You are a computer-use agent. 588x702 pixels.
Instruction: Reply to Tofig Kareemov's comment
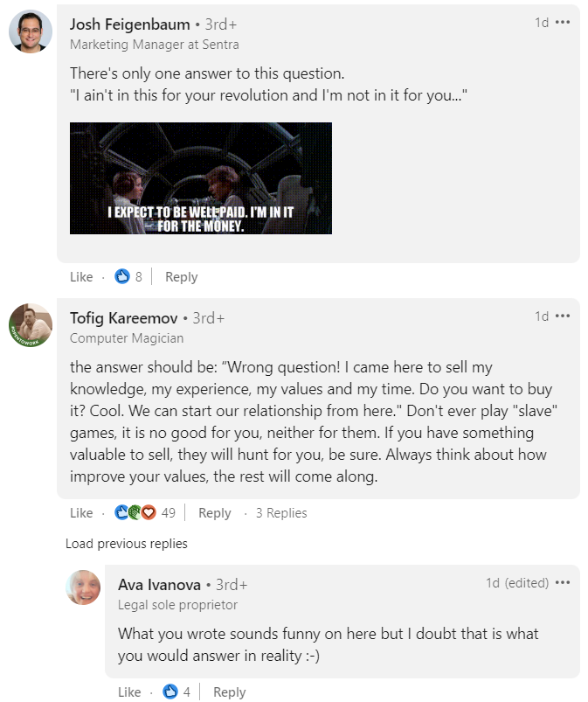tap(215, 513)
